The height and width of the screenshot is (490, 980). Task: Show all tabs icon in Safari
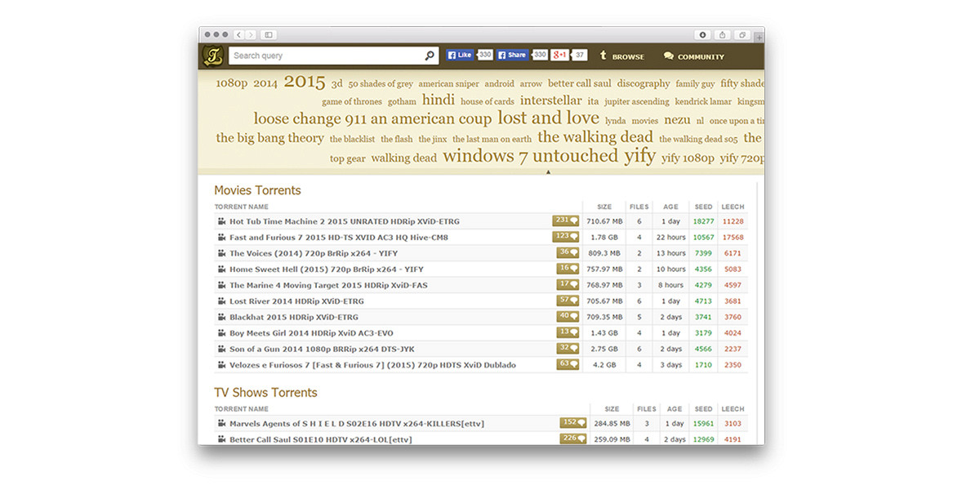pyautogui.click(x=742, y=35)
